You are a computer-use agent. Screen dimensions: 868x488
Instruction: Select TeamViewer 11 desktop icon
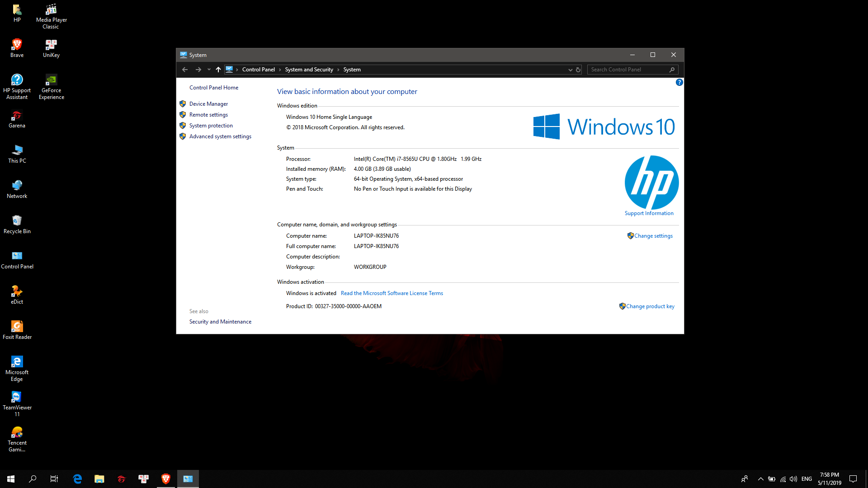17,404
